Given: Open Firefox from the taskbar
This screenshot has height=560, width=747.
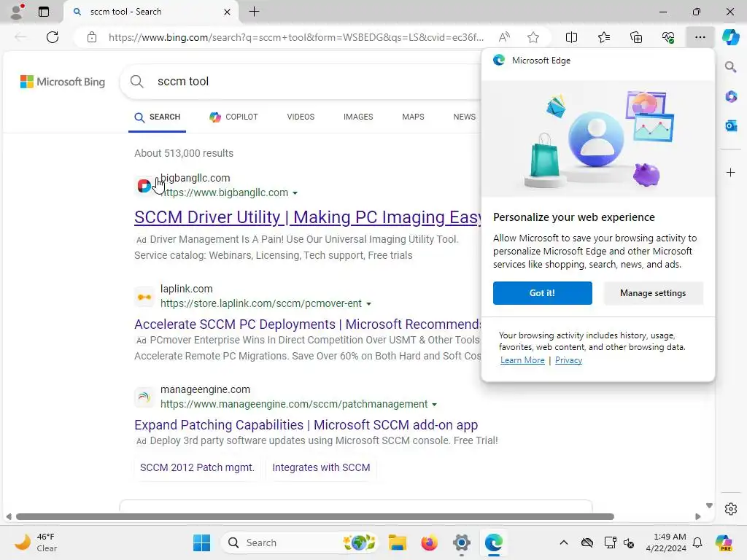Looking at the screenshot, I should (x=429, y=542).
